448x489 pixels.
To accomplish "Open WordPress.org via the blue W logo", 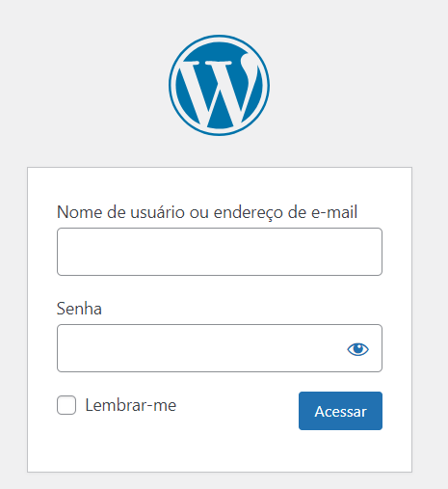I will pos(219,85).
